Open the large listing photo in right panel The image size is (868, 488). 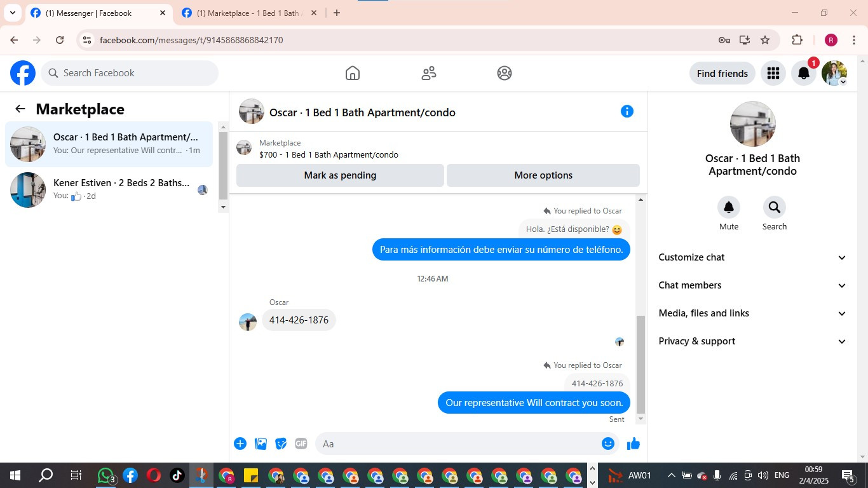753,124
